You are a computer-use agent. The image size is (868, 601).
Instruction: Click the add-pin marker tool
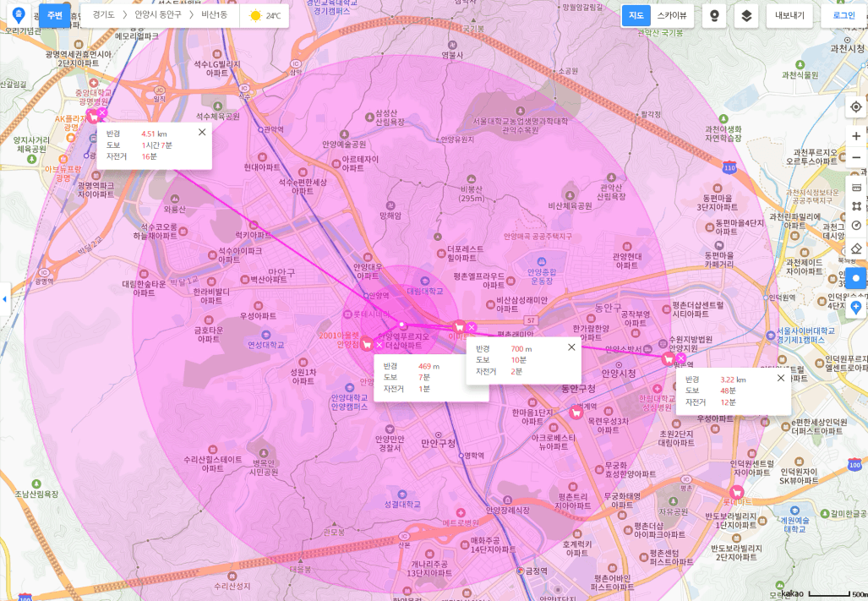(x=856, y=308)
